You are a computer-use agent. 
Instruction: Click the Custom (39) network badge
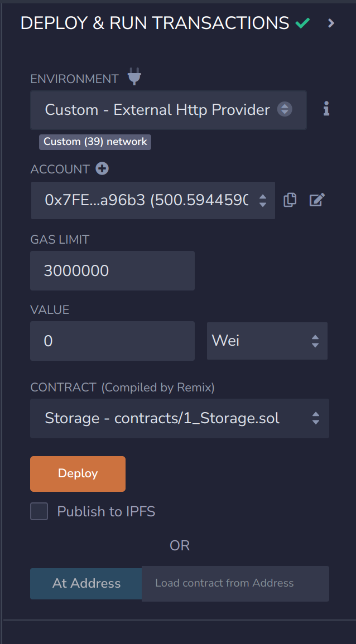click(x=95, y=142)
